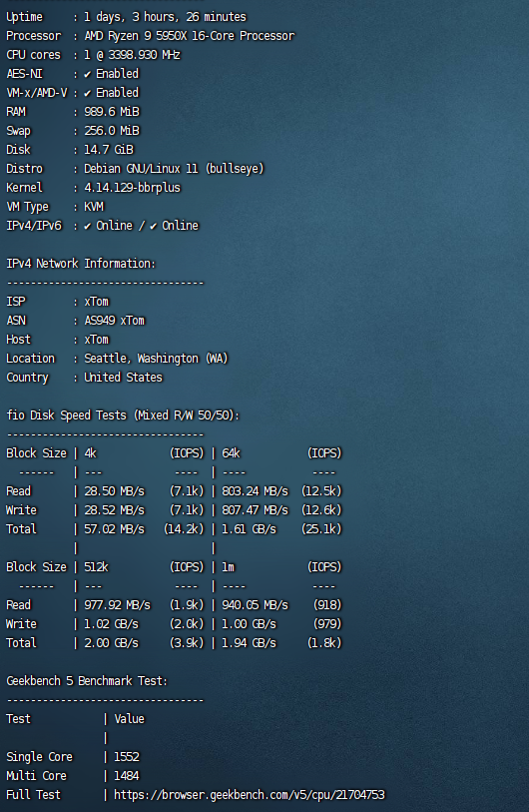Click the 'IPv4 Network Information:' heading
Image resolution: width=529 pixels, height=812 pixels.
(x=81, y=264)
